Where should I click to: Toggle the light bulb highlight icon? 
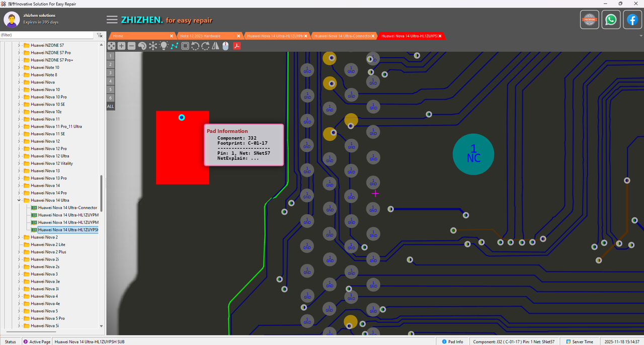pyautogui.click(x=164, y=46)
